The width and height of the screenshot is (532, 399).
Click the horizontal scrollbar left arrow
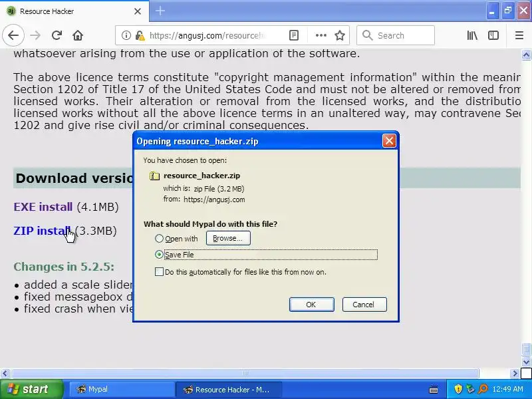click(x=5, y=374)
